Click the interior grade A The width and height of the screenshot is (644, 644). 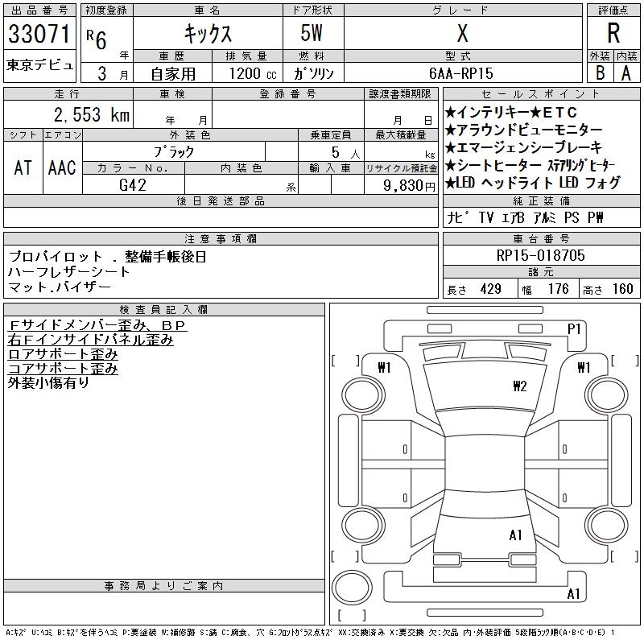click(x=626, y=73)
